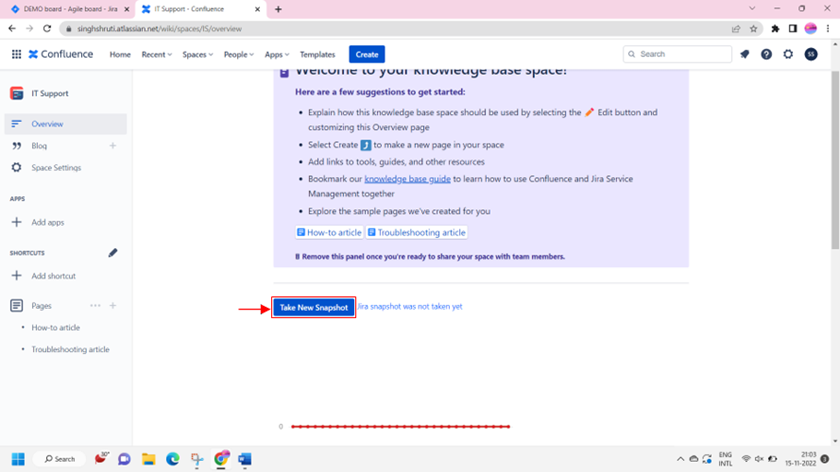Click the Confluence Search field
This screenshot has width=840, height=472.
677,54
